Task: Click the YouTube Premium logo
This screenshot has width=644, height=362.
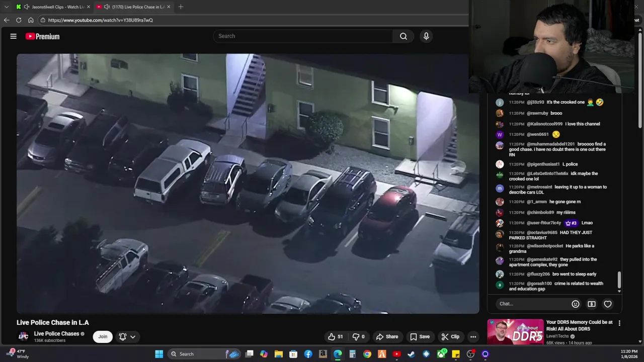Action: click(x=43, y=36)
